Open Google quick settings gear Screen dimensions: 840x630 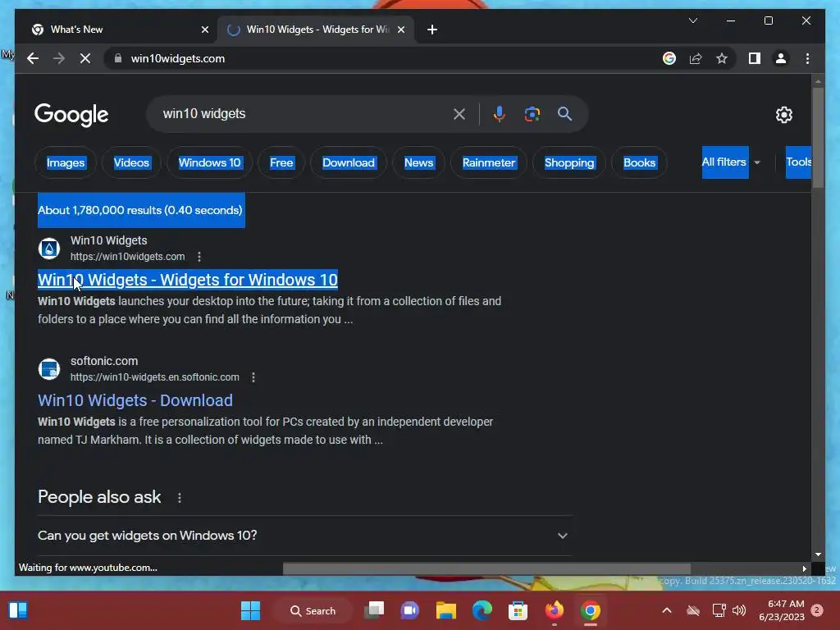(783, 115)
